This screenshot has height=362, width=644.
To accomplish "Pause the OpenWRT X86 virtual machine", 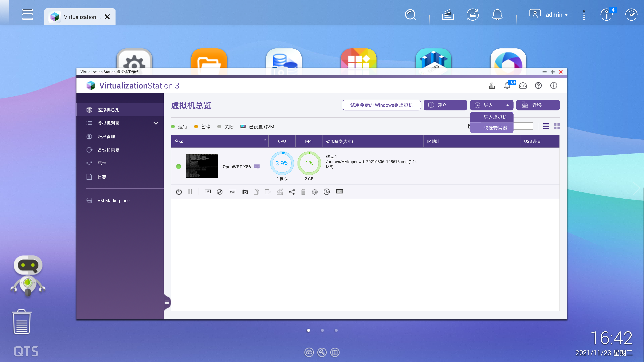I will [x=190, y=192].
